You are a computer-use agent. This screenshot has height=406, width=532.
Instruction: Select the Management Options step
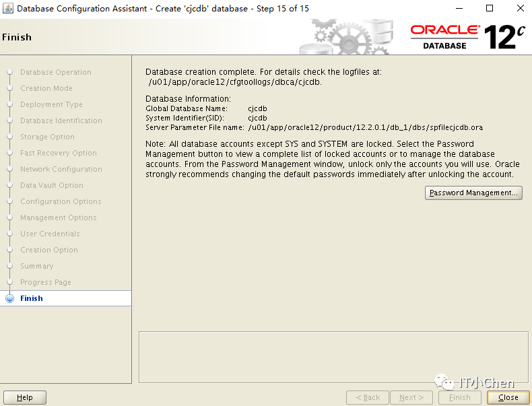click(59, 217)
